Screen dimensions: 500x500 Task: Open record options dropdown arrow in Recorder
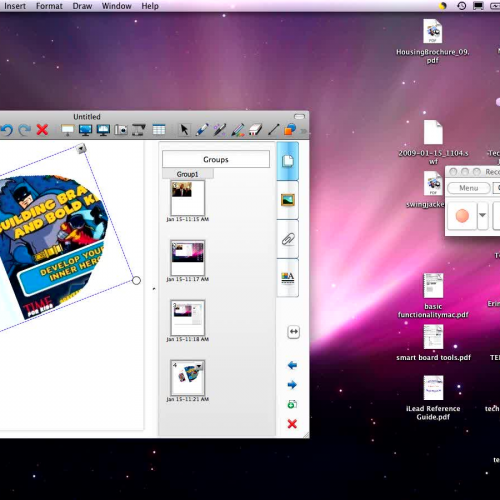482,215
